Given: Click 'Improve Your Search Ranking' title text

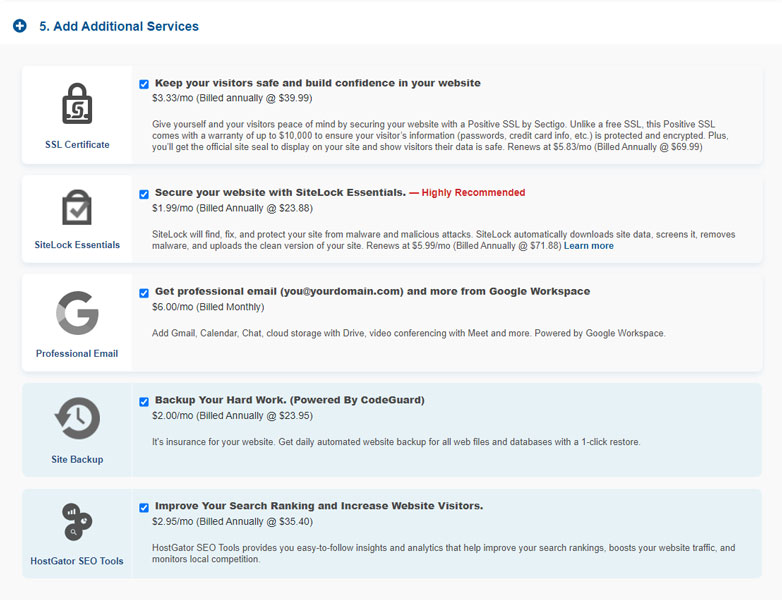Looking at the screenshot, I should coord(319,506).
